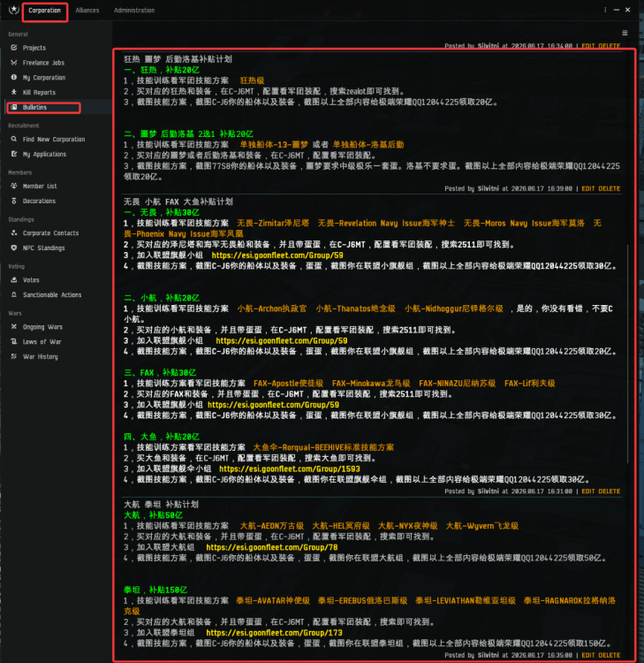This screenshot has height=663, width=644.
Task: Open Member List icon
Action: click(x=14, y=186)
